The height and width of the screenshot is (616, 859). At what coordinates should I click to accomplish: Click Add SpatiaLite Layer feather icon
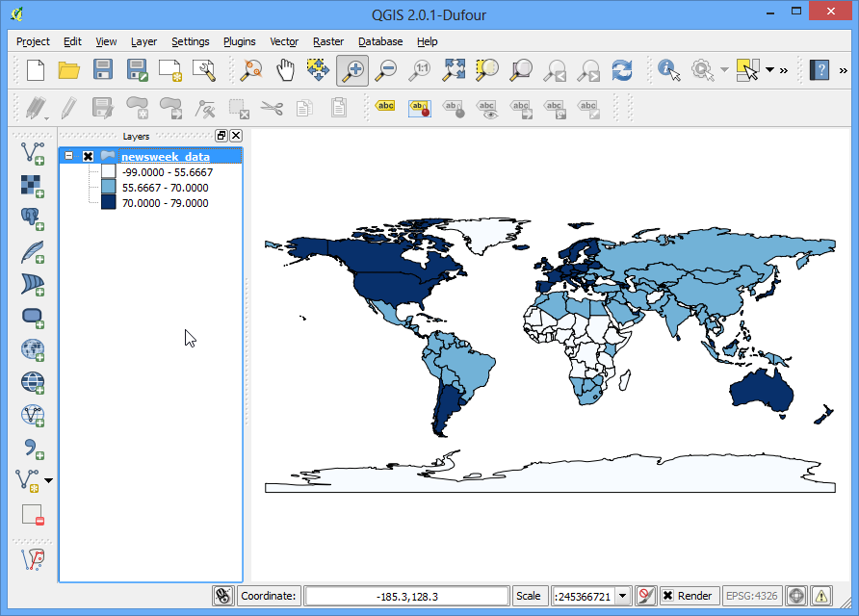[33, 252]
